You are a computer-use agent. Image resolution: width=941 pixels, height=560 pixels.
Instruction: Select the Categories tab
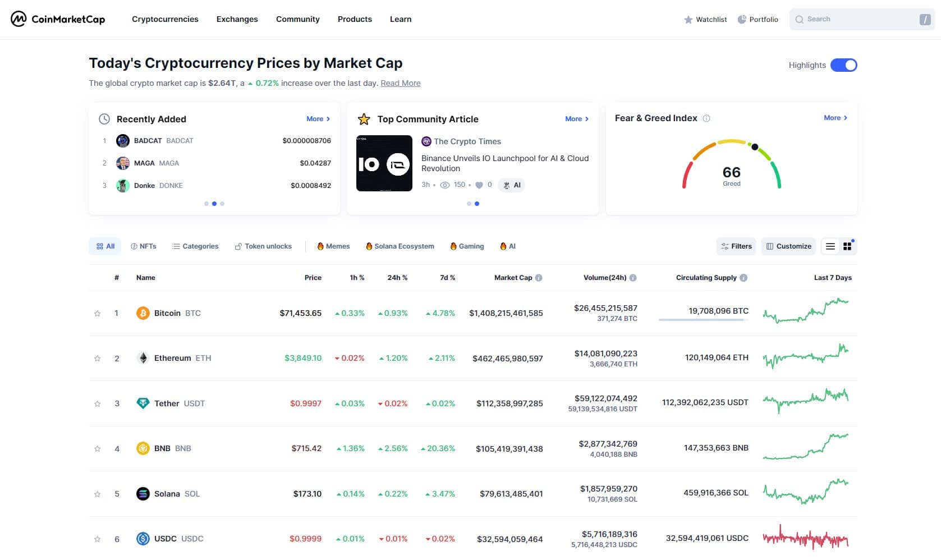click(195, 246)
